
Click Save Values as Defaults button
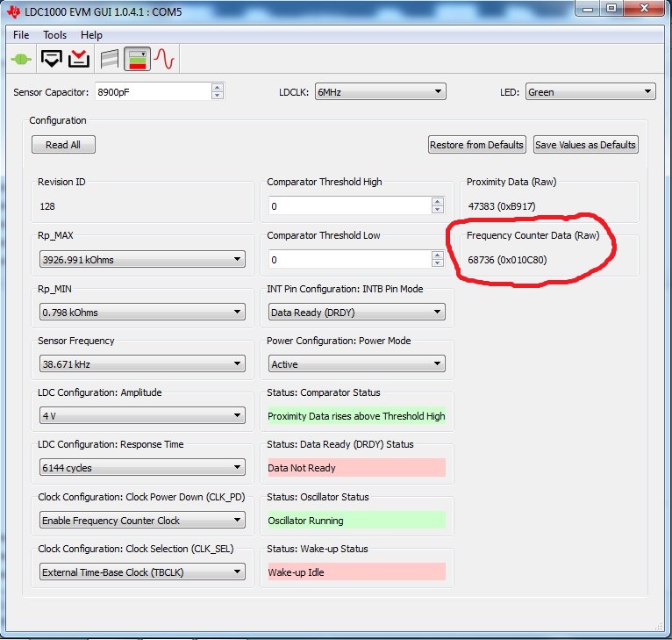click(x=585, y=145)
